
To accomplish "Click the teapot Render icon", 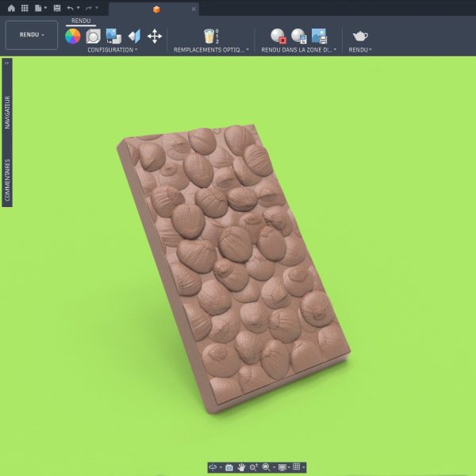I will pos(360,36).
